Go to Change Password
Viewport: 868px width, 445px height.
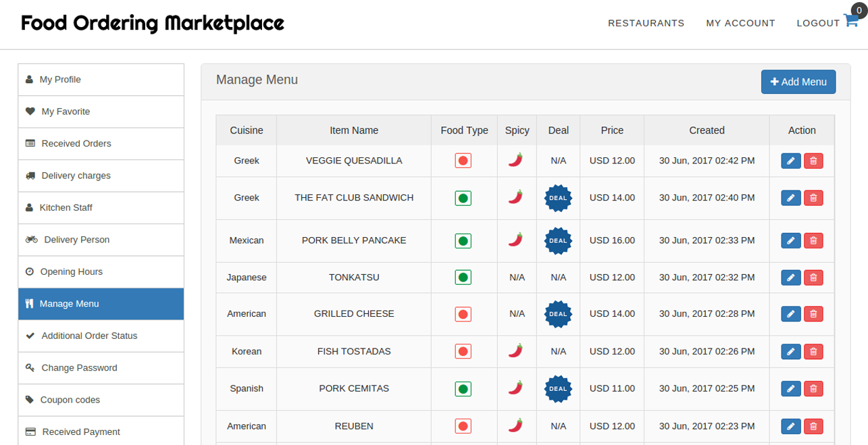point(101,368)
